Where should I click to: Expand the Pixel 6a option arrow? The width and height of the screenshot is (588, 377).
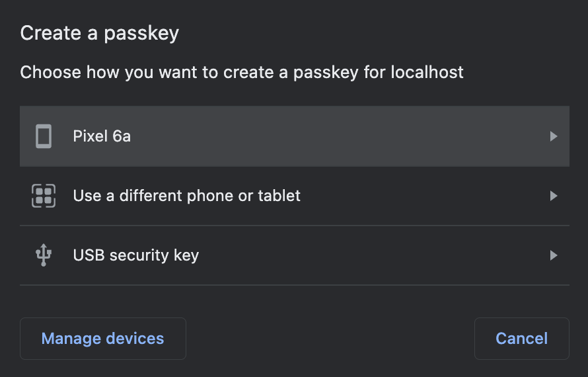coord(554,136)
